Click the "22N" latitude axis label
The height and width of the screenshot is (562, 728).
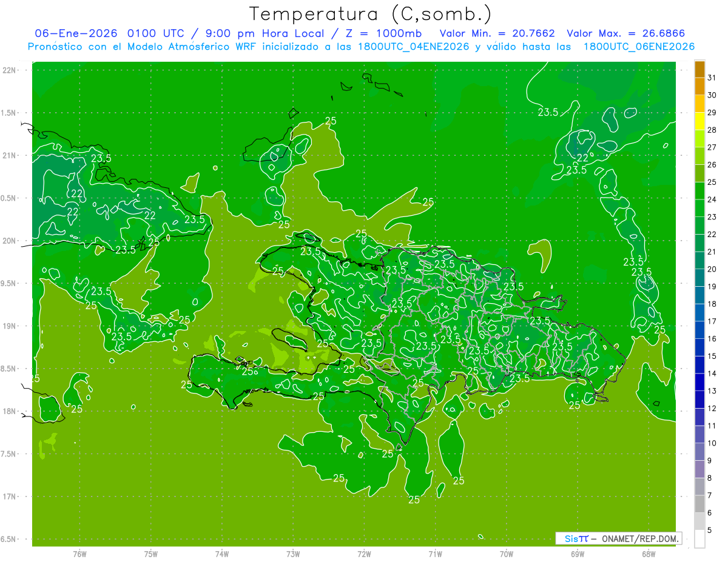point(9,70)
